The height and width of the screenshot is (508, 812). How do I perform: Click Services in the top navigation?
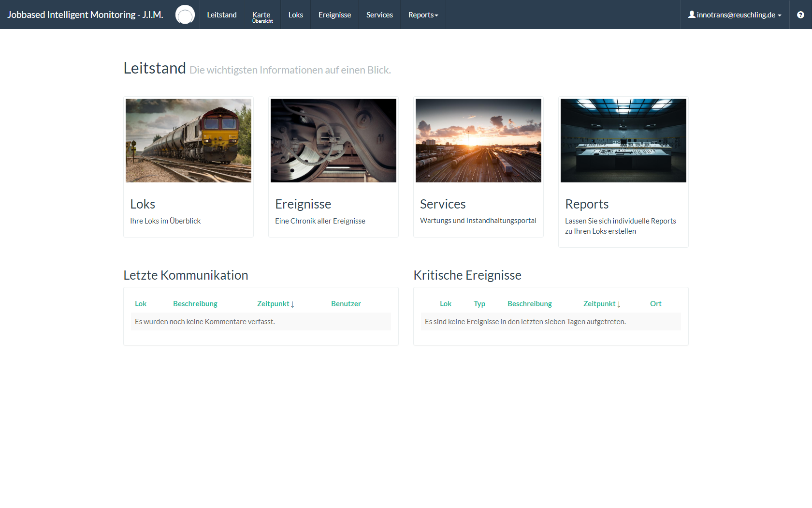point(379,15)
